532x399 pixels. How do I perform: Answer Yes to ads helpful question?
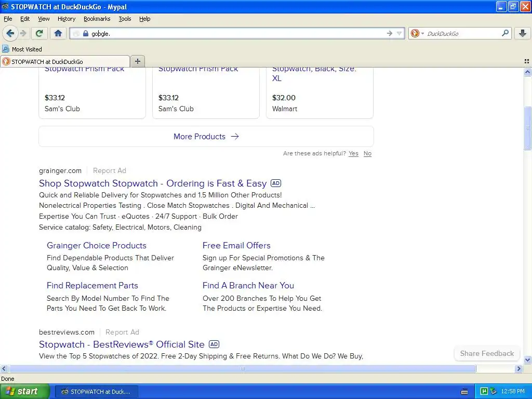pyautogui.click(x=353, y=153)
